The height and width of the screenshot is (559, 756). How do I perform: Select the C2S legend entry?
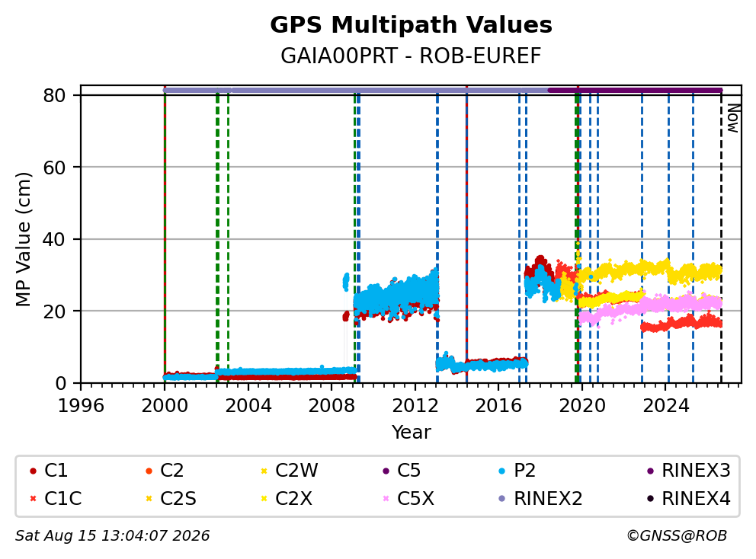tap(171, 498)
